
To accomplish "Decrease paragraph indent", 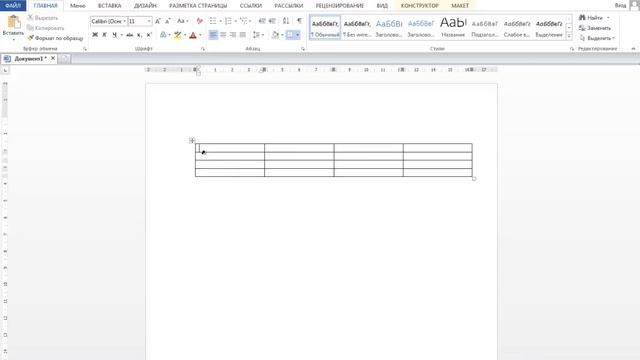I will (x=262, y=21).
